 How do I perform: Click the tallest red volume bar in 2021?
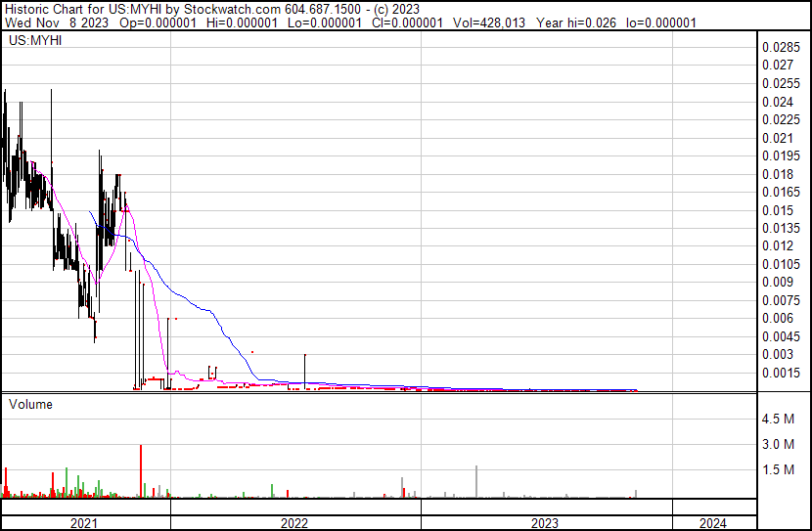tap(141, 471)
